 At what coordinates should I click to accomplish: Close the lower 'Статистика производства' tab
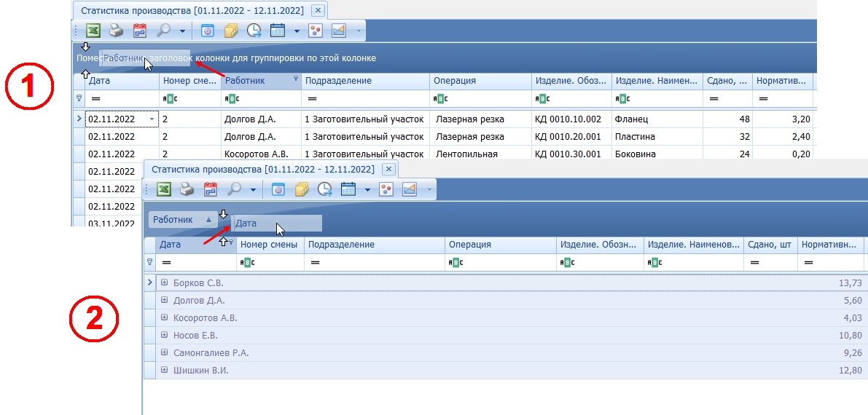click(389, 169)
